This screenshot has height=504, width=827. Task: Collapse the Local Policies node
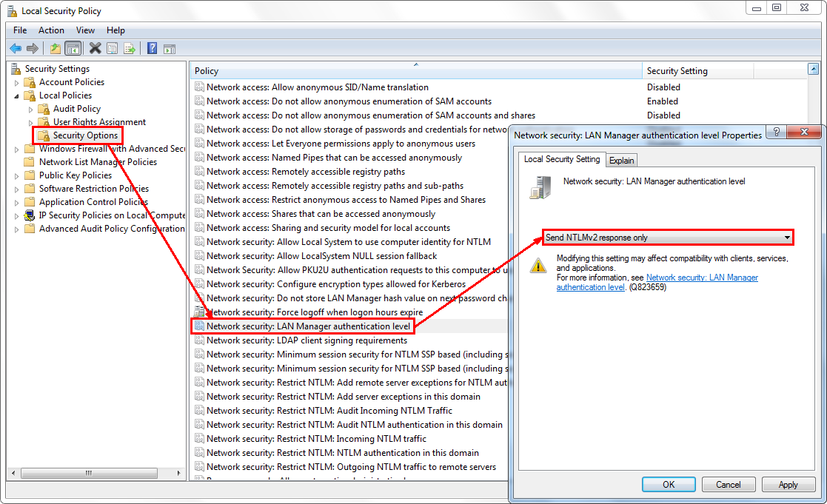[18, 95]
